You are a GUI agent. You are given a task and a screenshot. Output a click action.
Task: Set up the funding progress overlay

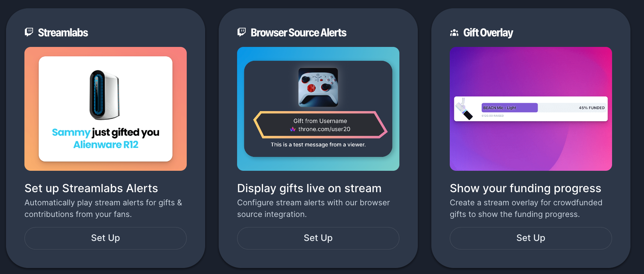[531, 238]
